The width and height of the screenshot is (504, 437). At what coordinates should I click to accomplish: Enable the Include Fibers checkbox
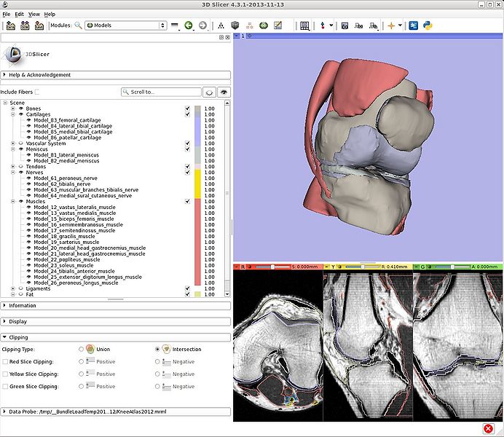pos(38,92)
